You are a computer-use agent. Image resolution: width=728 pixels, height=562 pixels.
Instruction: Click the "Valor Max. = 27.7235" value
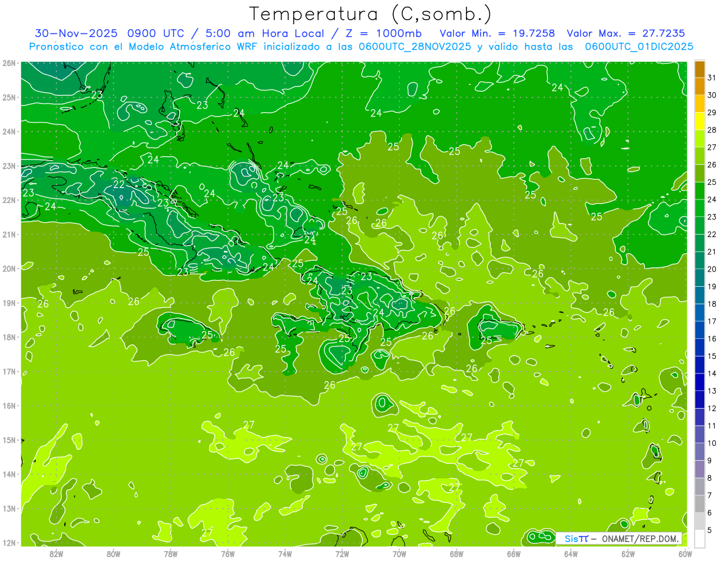click(627, 33)
